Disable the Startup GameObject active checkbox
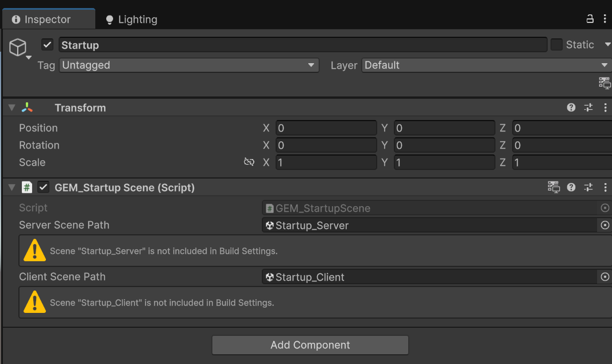The width and height of the screenshot is (612, 364). point(48,45)
